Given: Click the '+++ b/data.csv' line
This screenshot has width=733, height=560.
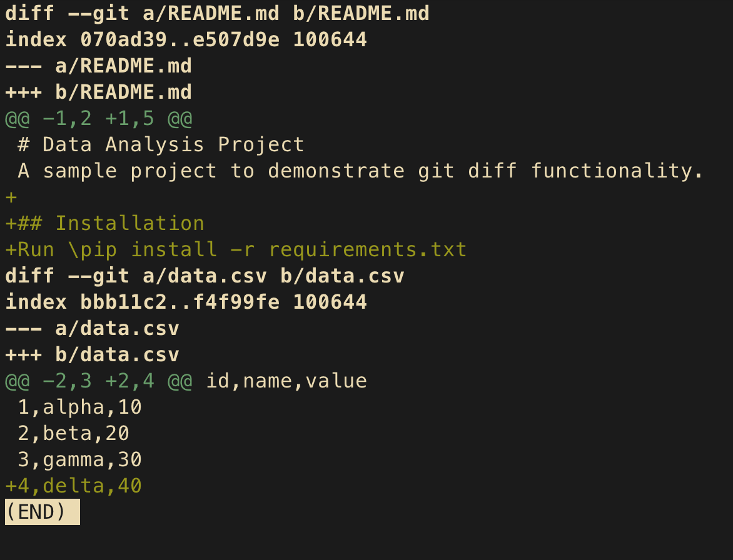Looking at the screenshot, I should (92, 354).
